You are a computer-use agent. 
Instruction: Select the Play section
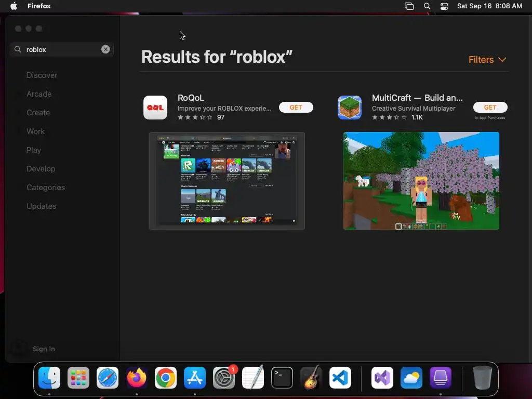pos(34,150)
